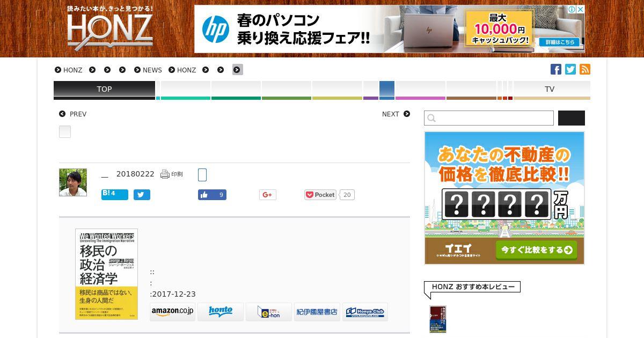
Task: Buy on Kinokuniya bookstore
Action: pos(317,312)
